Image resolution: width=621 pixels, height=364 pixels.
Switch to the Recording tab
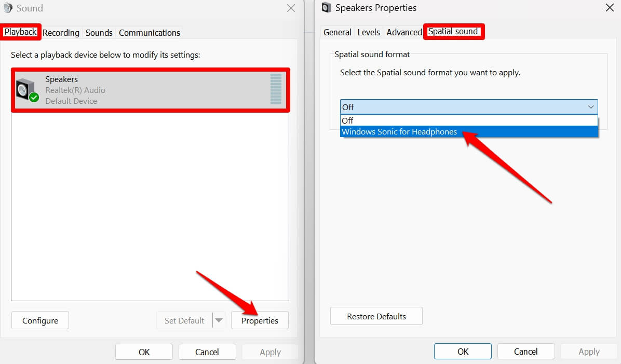(61, 32)
